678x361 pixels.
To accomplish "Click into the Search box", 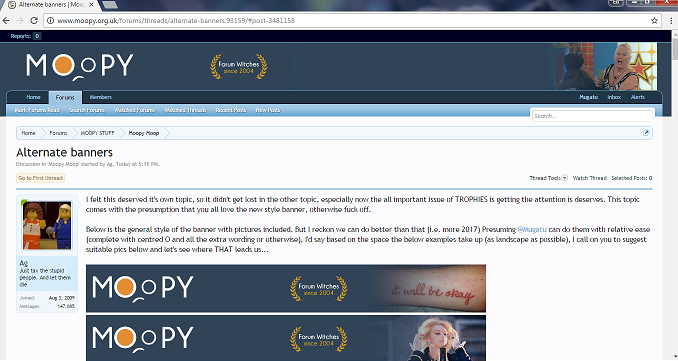I will (x=592, y=116).
